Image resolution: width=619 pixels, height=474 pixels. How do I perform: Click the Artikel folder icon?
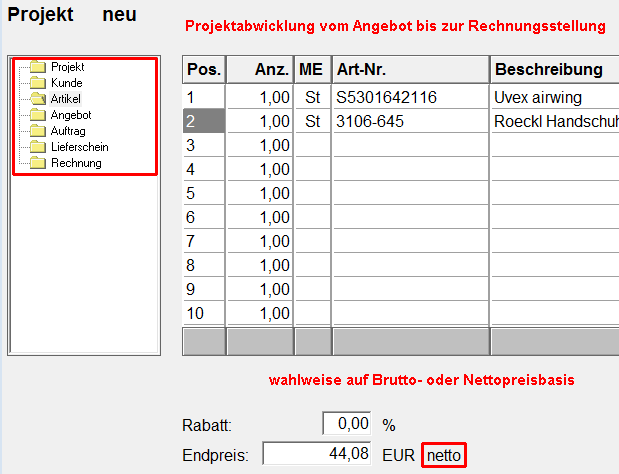(x=38, y=99)
